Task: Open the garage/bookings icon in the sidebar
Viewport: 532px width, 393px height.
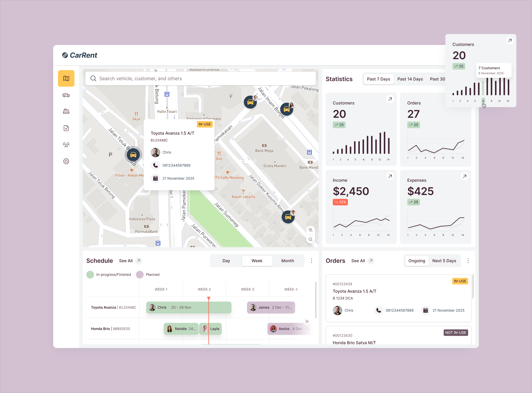Action: [66, 111]
